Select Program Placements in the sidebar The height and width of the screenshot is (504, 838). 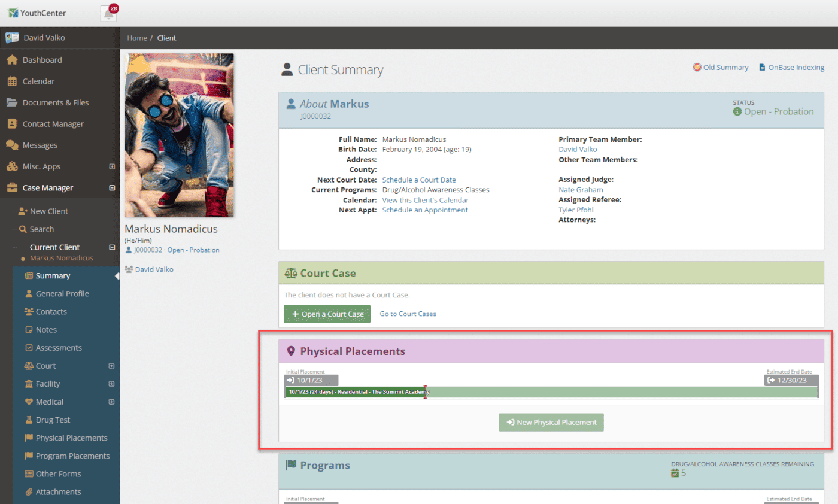[72, 456]
